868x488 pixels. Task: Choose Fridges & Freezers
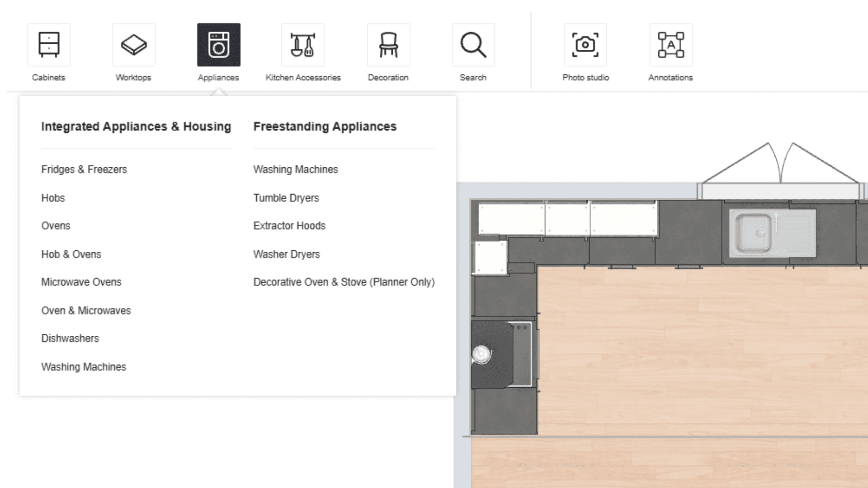pyautogui.click(x=84, y=169)
